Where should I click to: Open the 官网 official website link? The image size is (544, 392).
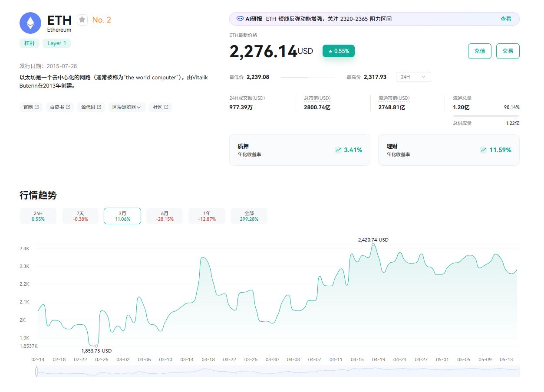pos(31,107)
